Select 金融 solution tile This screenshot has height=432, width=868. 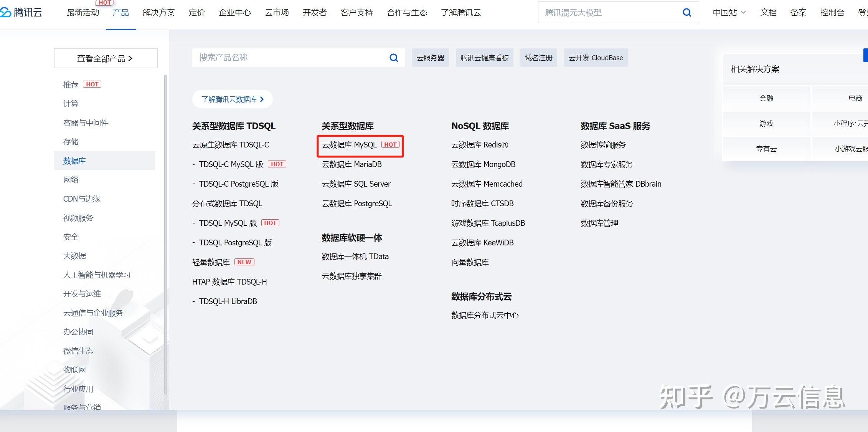pyautogui.click(x=766, y=98)
